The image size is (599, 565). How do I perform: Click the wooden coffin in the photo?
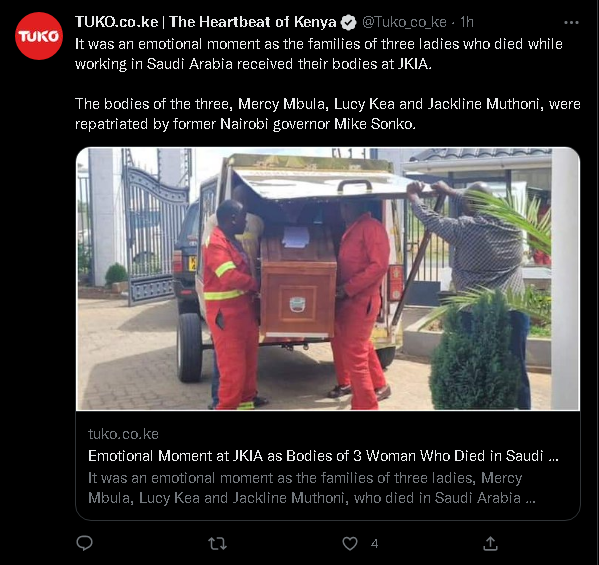(298, 284)
